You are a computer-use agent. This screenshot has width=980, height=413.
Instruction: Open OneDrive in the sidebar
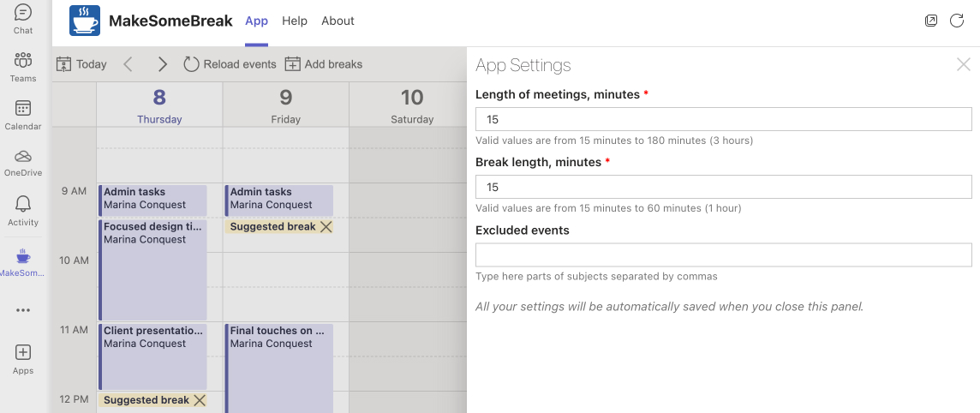pos(23,163)
